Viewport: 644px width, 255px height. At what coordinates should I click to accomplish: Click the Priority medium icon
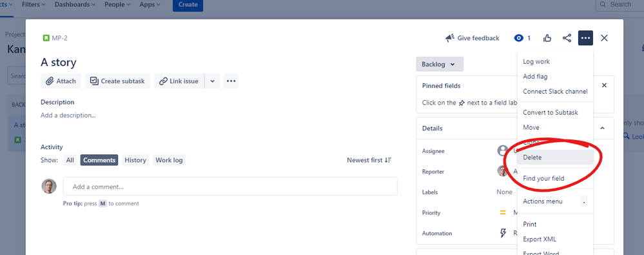pos(503,212)
